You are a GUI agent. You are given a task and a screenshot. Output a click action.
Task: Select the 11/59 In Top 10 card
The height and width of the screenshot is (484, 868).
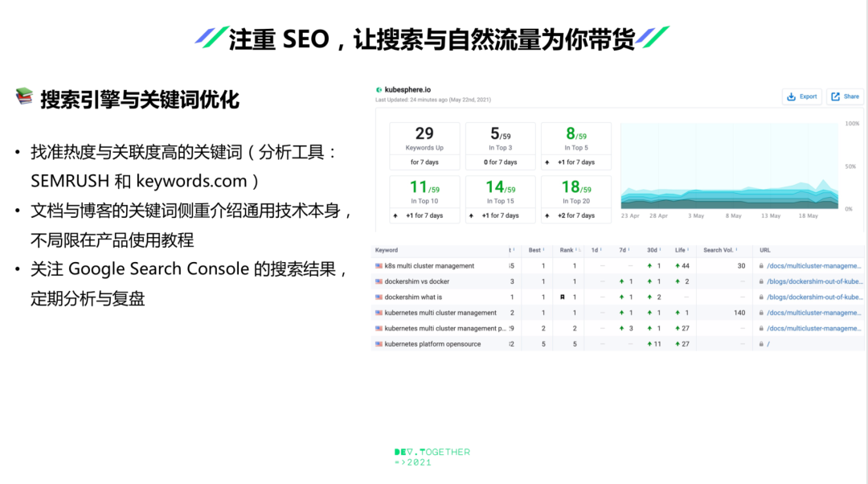point(424,199)
